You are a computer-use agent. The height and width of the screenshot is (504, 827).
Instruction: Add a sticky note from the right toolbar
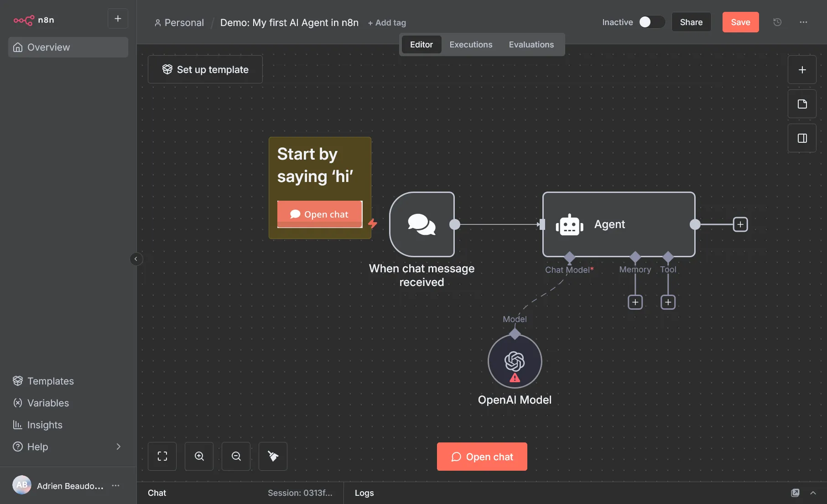(x=802, y=104)
